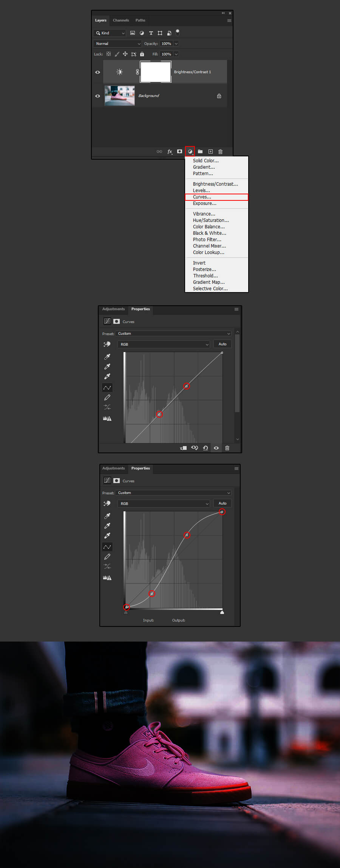Select black point eyedropper in upper Curves panel
Image resolution: width=340 pixels, height=868 pixels.
[107, 357]
